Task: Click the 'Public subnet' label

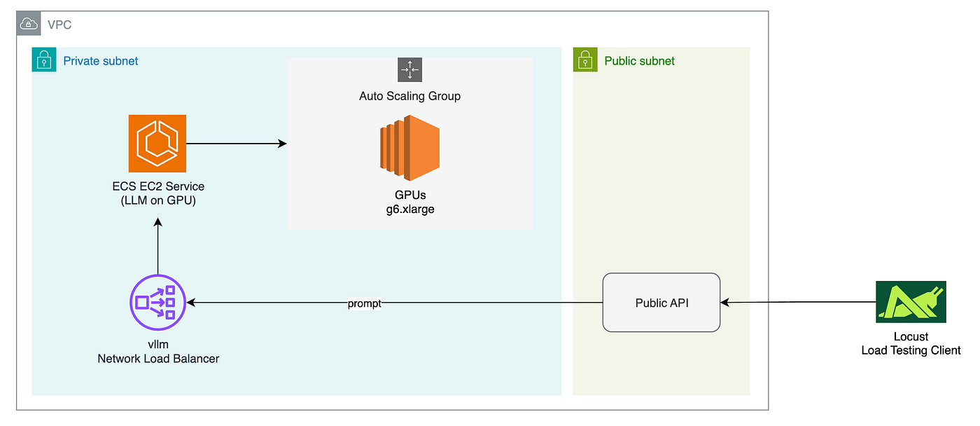Action: point(640,61)
